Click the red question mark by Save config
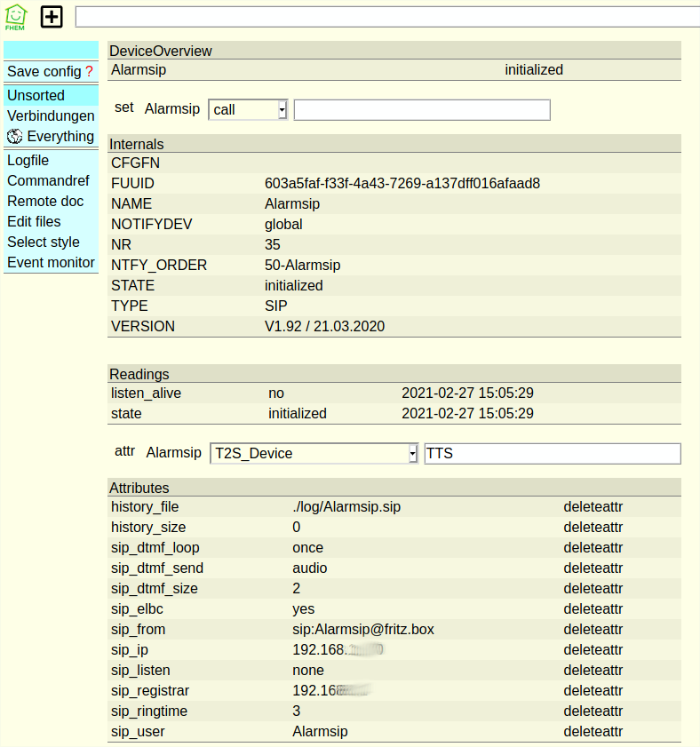Image resolution: width=700 pixels, height=747 pixels. click(x=89, y=71)
